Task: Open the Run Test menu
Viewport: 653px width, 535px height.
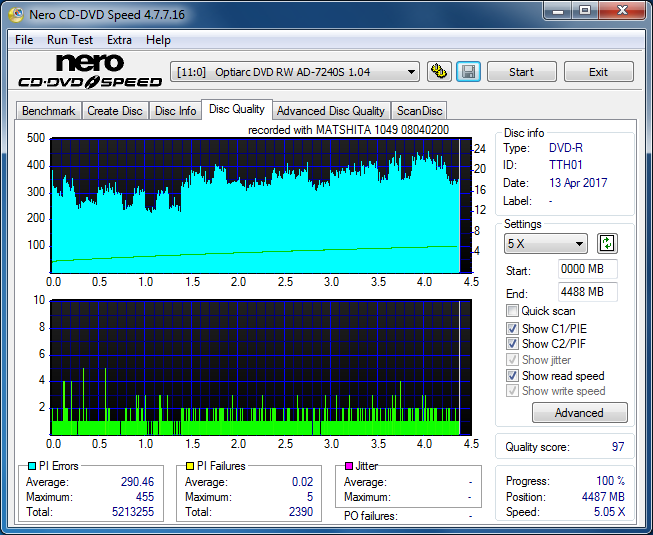Action: point(70,40)
